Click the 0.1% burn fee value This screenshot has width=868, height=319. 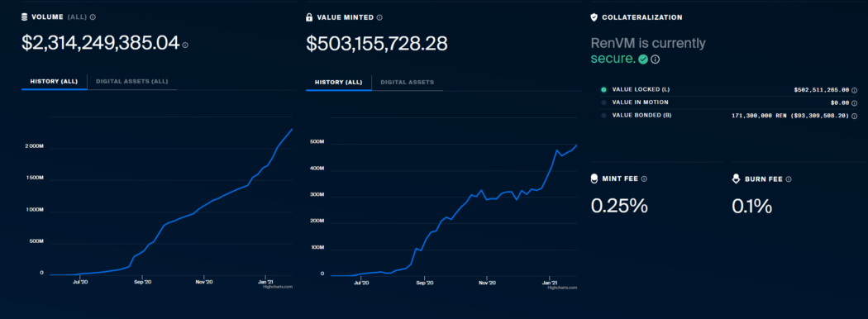tap(751, 206)
